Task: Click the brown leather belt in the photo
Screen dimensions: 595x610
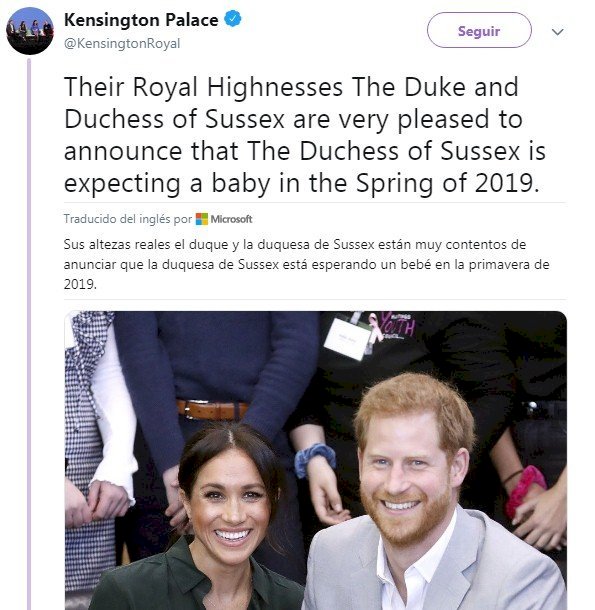Action: pos(212,410)
